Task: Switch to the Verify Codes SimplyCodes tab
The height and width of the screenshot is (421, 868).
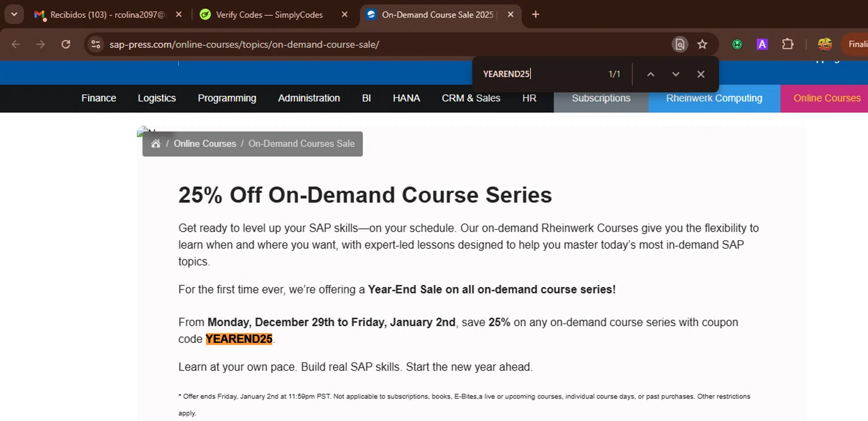Action: [269, 15]
